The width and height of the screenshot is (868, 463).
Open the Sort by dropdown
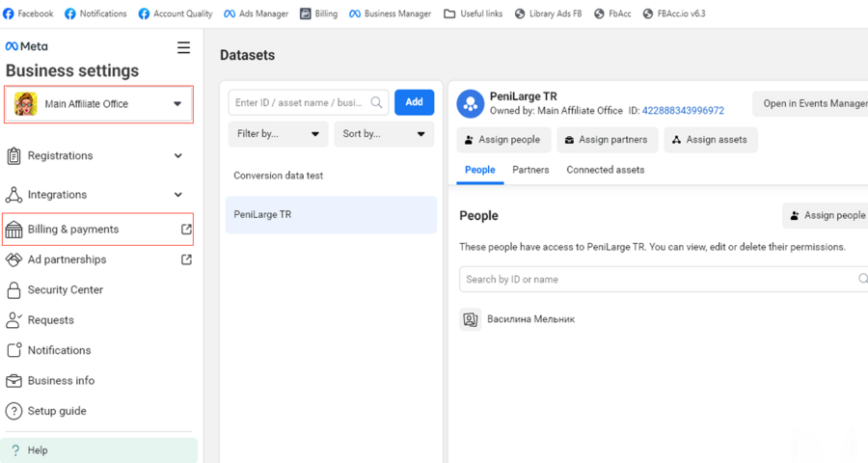click(x=384, y=134)
